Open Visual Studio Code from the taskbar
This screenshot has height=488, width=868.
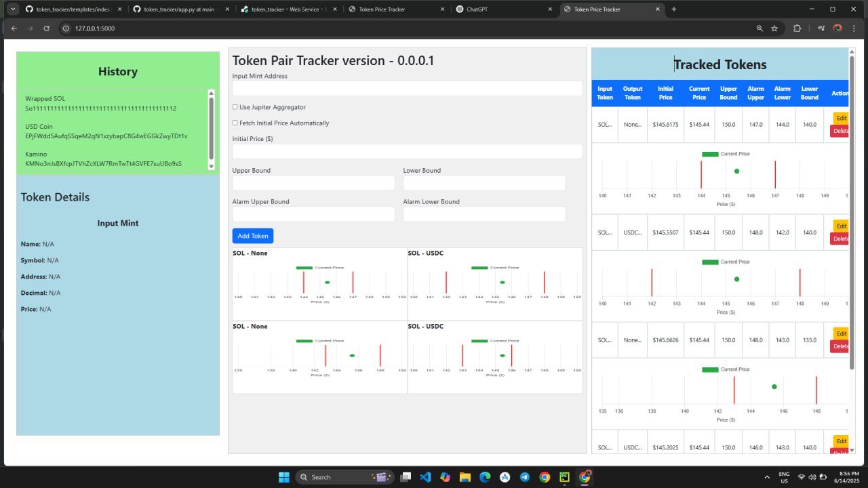point(425,477)
